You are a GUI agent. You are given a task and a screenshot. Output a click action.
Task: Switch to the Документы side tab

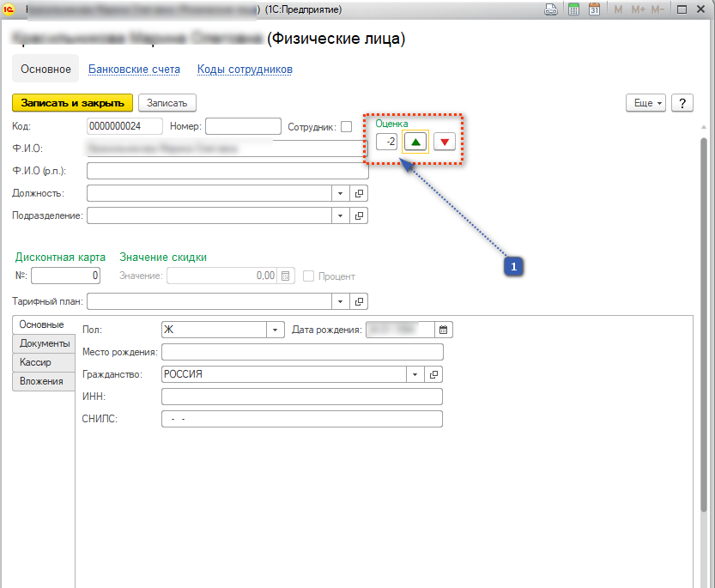pos(45,343)
